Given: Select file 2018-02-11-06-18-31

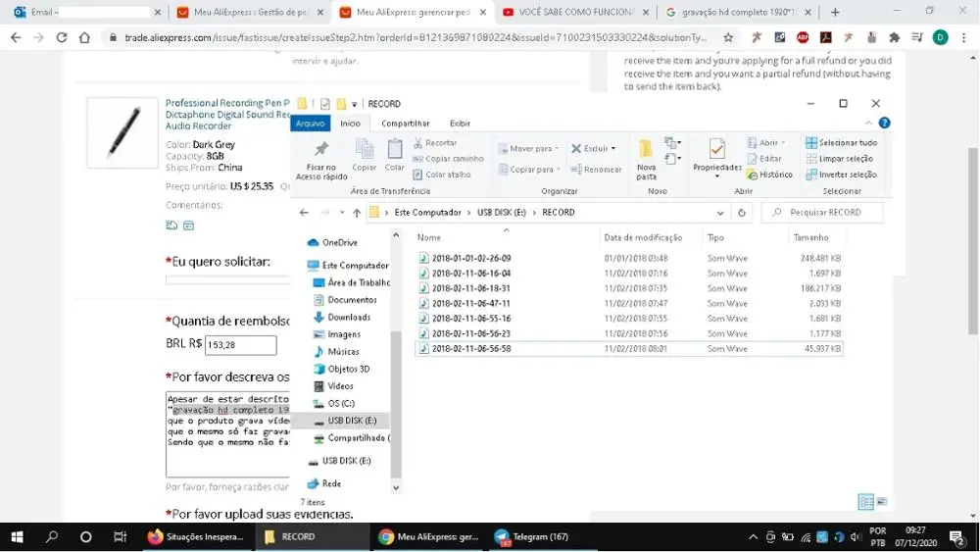Looking at the screenshot, I should coord(471,288).
